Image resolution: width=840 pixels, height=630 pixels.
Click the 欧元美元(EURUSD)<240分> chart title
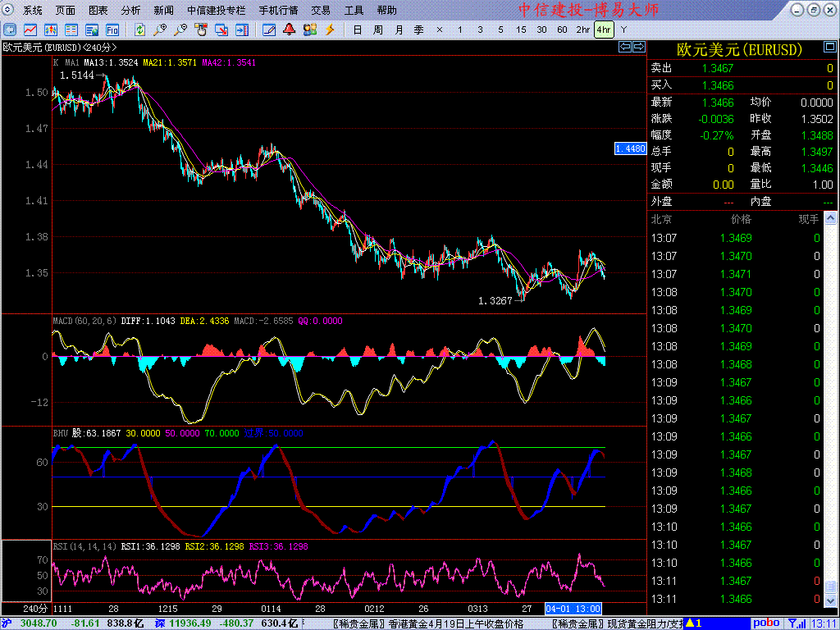point(59,47)
